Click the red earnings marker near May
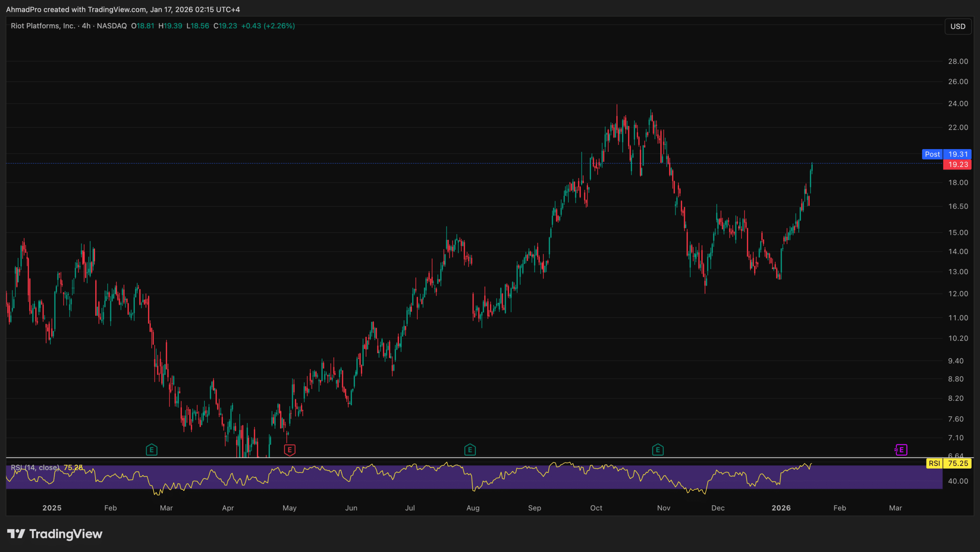Viewport: 980px width, 552px height. [289, 450]
